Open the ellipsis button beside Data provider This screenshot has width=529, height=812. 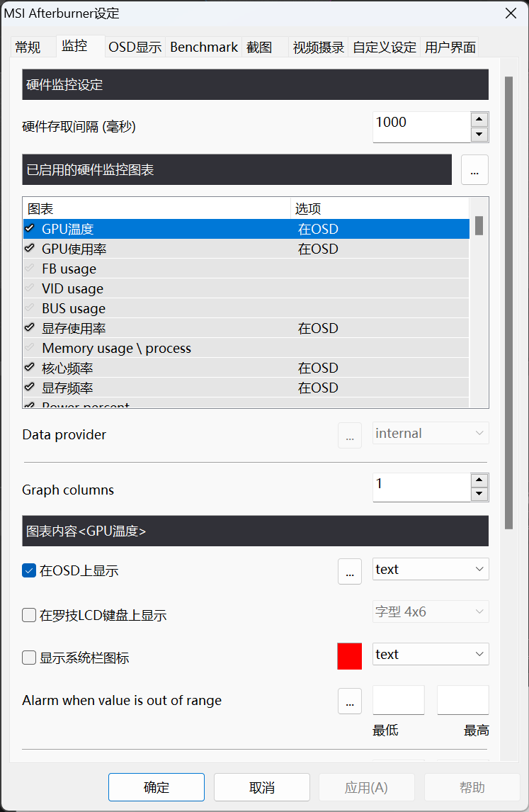tap(350, 435)
